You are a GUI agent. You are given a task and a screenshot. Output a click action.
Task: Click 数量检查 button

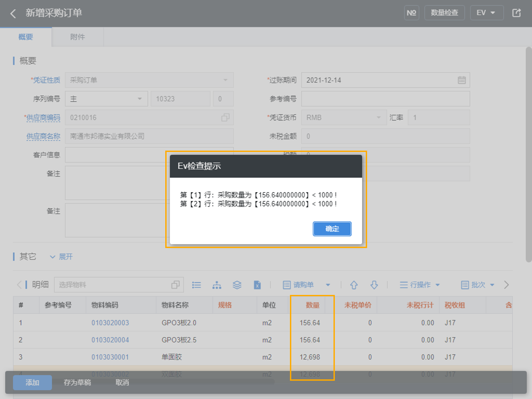tap(445, 13)
